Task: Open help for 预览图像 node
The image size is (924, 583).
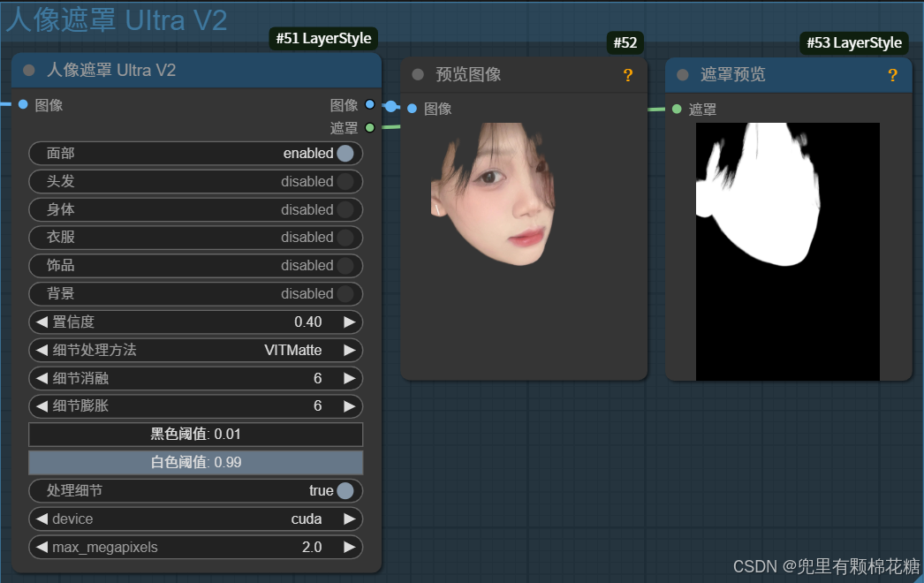Action: [x=628, y=75]
